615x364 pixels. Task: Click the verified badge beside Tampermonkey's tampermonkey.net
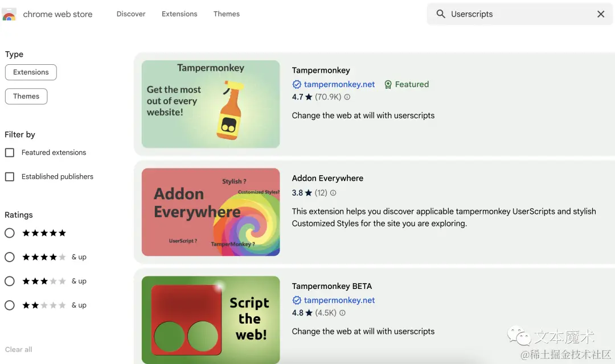point(297,84)
